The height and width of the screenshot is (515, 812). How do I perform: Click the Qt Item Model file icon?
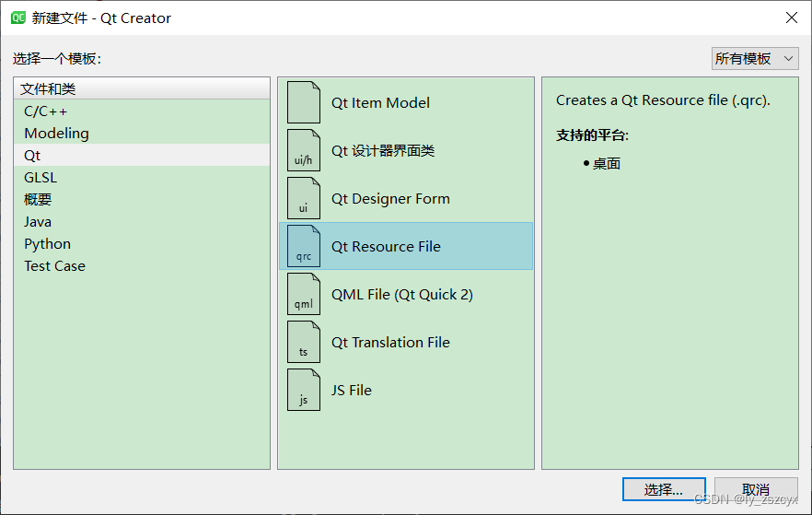[x=304, y=102]
